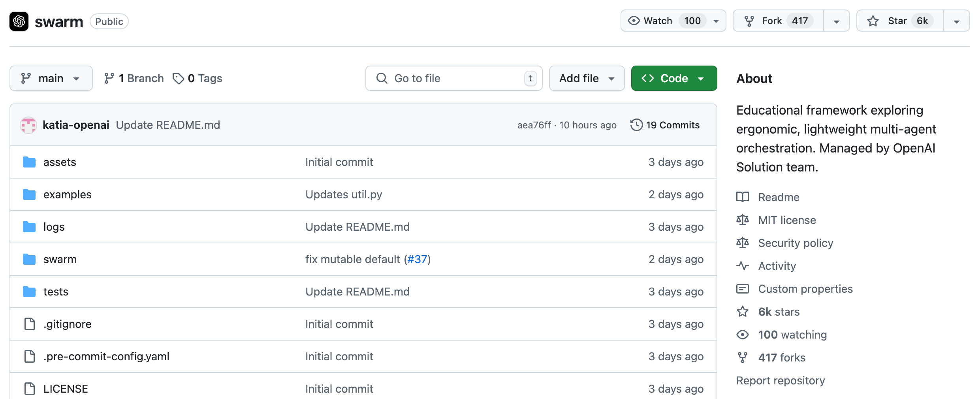This screenshot has height=399, width=980.
Task: Click the folder icon for assets
Action: pyautogui.click(x=29, y=162)
